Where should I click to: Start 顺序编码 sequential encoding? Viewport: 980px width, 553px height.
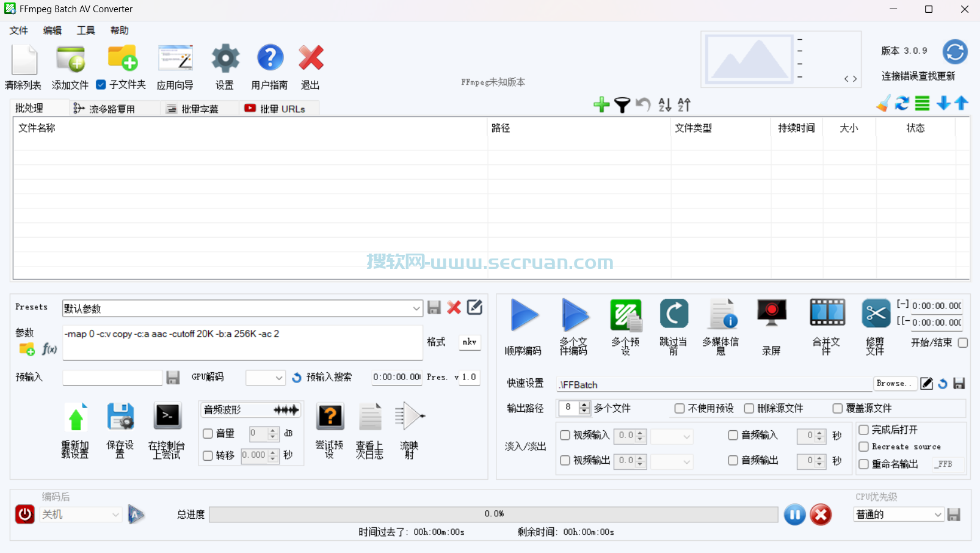pos(524,315)
